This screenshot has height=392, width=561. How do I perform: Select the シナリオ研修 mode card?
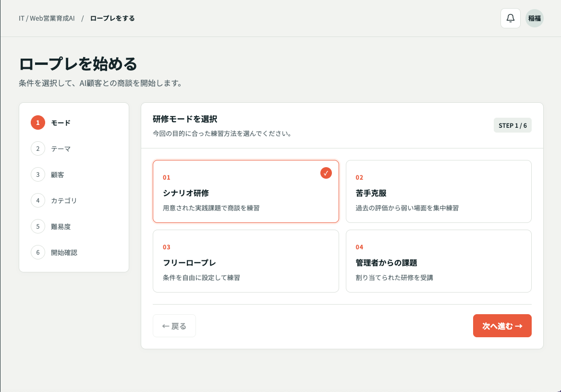click(246, 192)
